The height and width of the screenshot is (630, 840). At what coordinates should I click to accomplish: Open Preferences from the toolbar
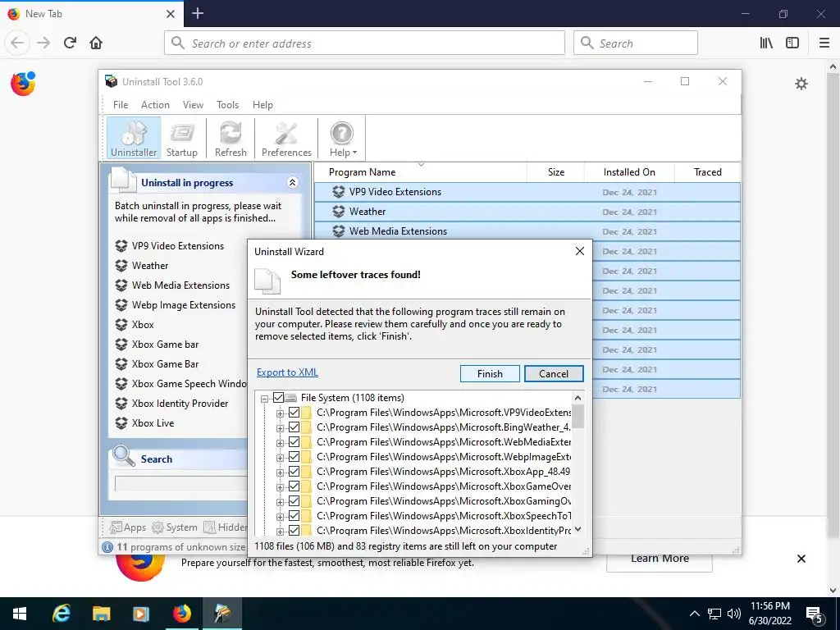(286, 139)
